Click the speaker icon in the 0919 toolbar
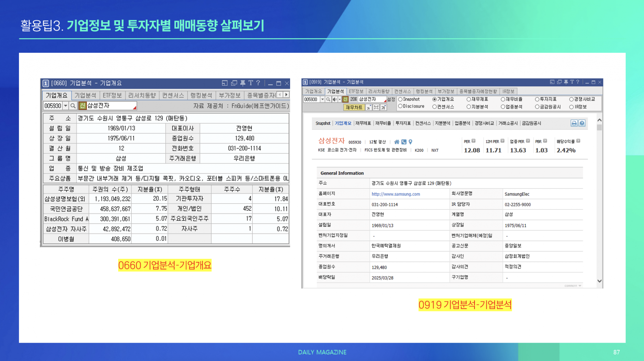The width and height of the screenshot is (644, 361). (335, 100)
